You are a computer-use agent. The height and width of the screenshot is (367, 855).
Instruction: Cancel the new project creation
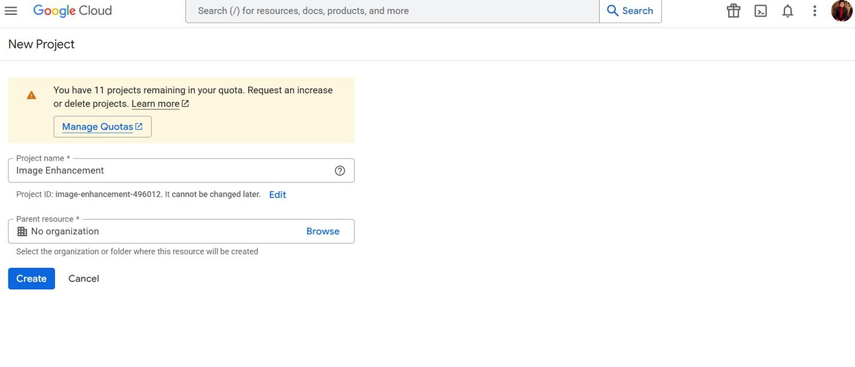click(x=83, y=279)
